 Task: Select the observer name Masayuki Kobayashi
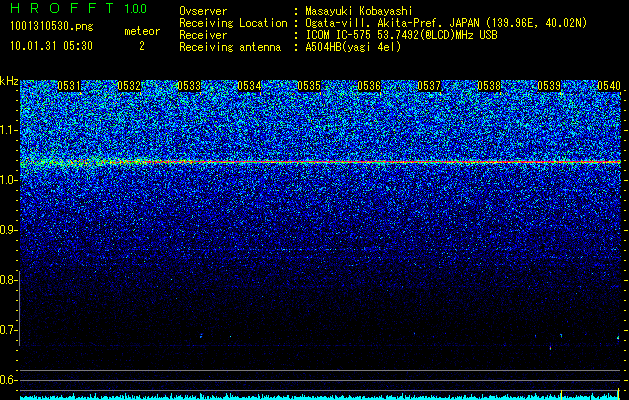[x=358, y=11]
